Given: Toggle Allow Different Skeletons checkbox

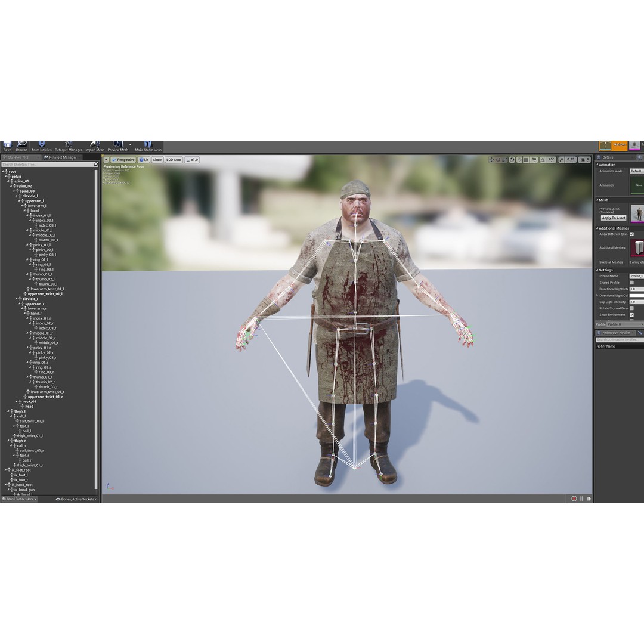Looking at the screenshot, I should tap(631, 234).
